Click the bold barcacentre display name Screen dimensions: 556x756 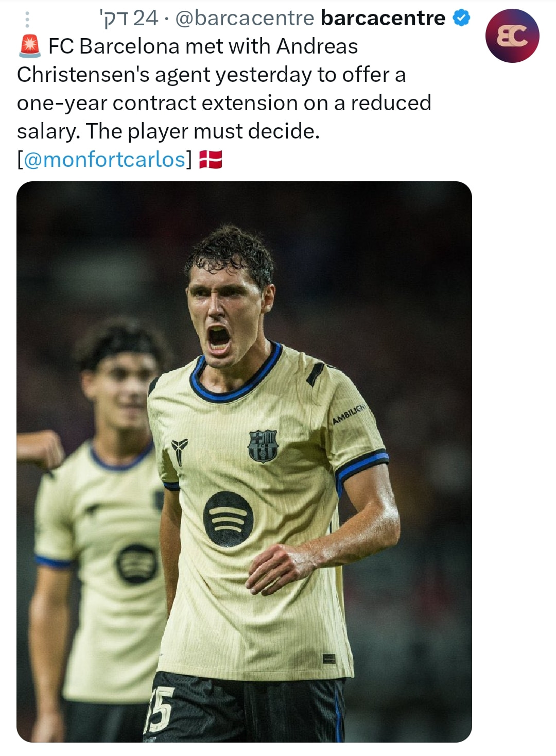pyautogui.click(x=383, y=19)
